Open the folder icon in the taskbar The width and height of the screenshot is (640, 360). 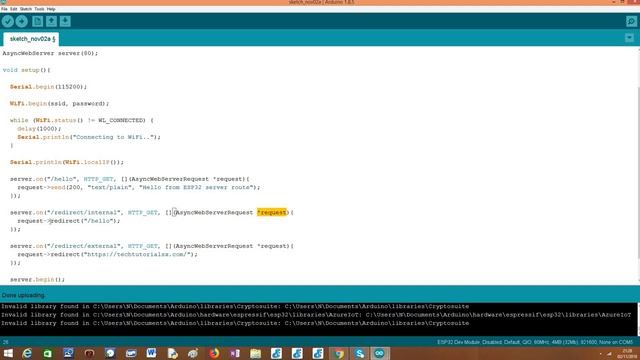(256, 353)
